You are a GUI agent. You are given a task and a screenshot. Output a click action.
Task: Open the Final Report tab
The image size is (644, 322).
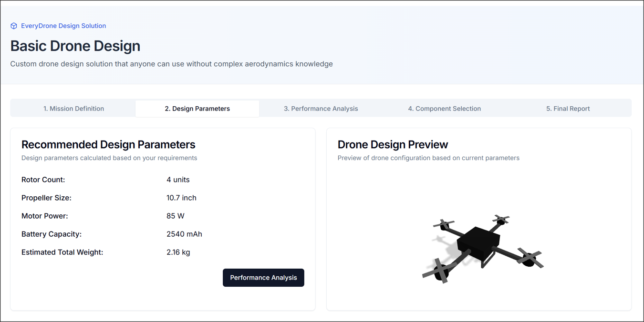[x=568, y=108]
